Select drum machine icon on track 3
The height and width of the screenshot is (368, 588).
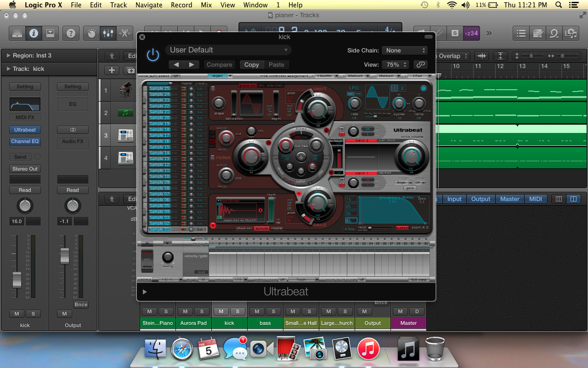coord(125,135)
